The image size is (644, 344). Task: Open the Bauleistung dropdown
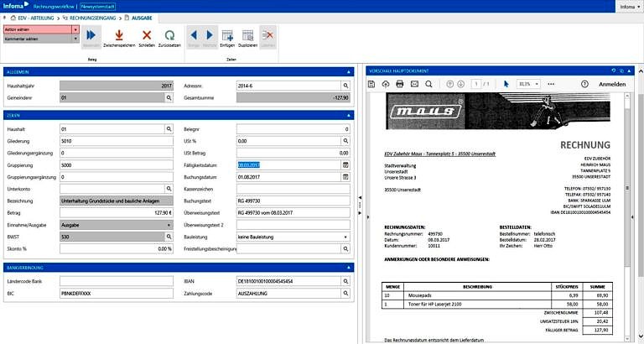345,237
